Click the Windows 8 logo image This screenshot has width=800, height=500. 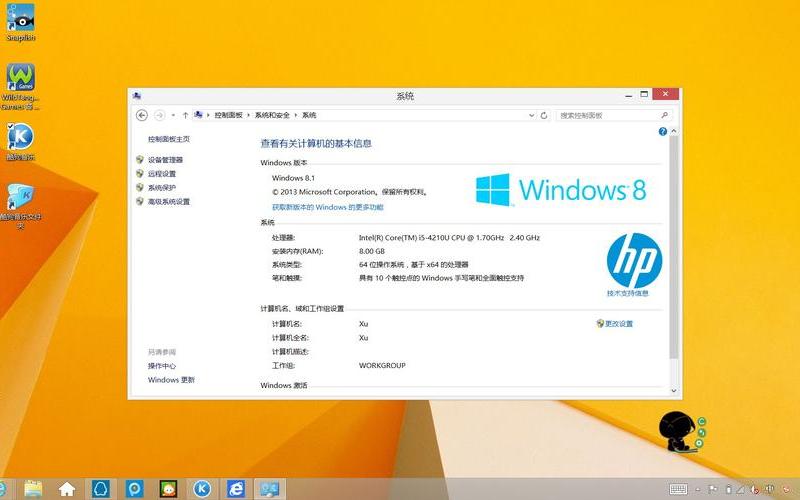tap(561, 189)
